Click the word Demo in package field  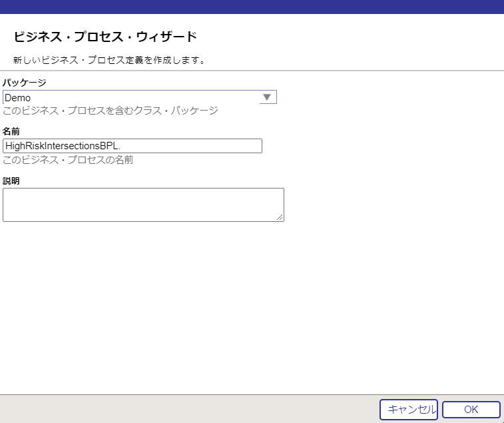click(x=17, y=98)
